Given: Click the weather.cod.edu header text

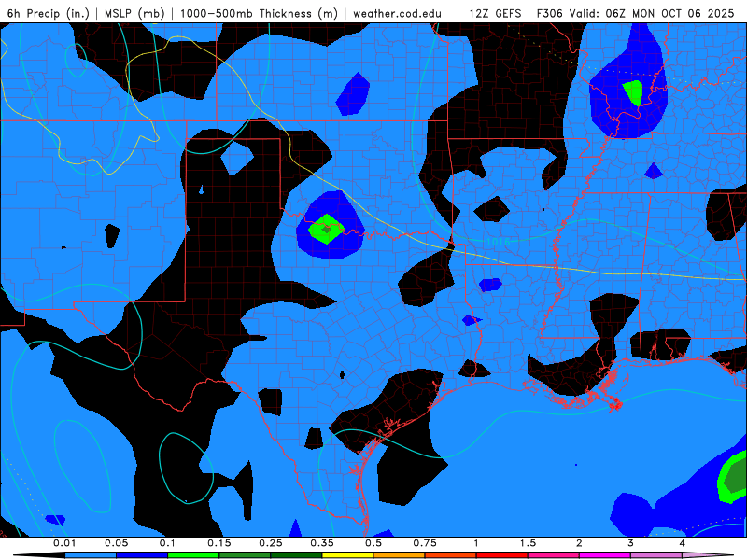Looking at the screenshot, I should pos(397,13).
